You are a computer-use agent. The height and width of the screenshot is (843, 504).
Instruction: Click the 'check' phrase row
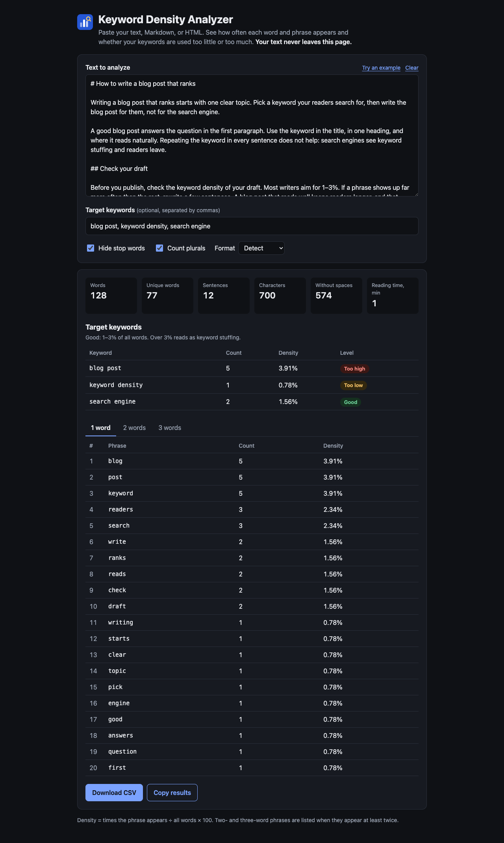[x=252, y=590]
